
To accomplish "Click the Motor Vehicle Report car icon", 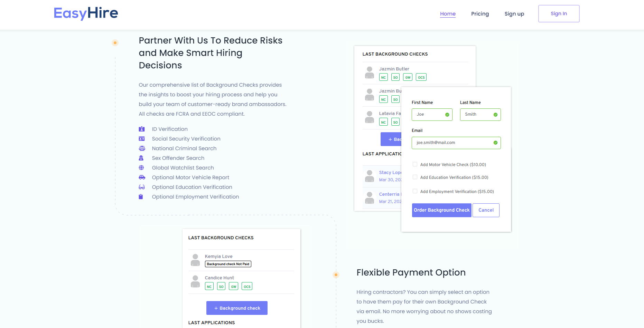I will coord(142,177).
